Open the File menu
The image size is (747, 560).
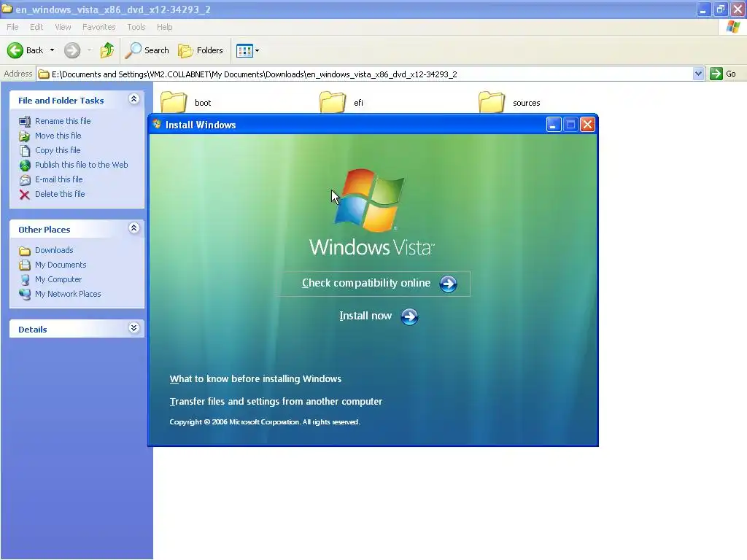pyautogui.click(x=12, y=27)
